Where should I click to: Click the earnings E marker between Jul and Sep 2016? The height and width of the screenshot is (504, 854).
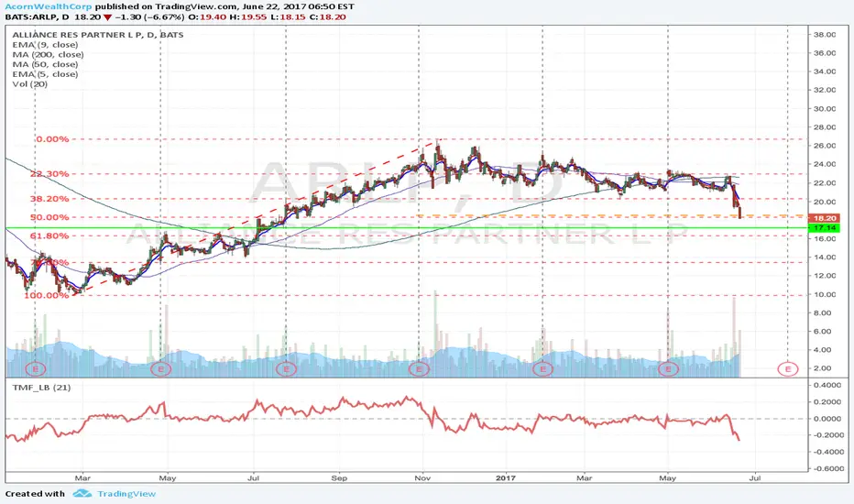(286, 369)
